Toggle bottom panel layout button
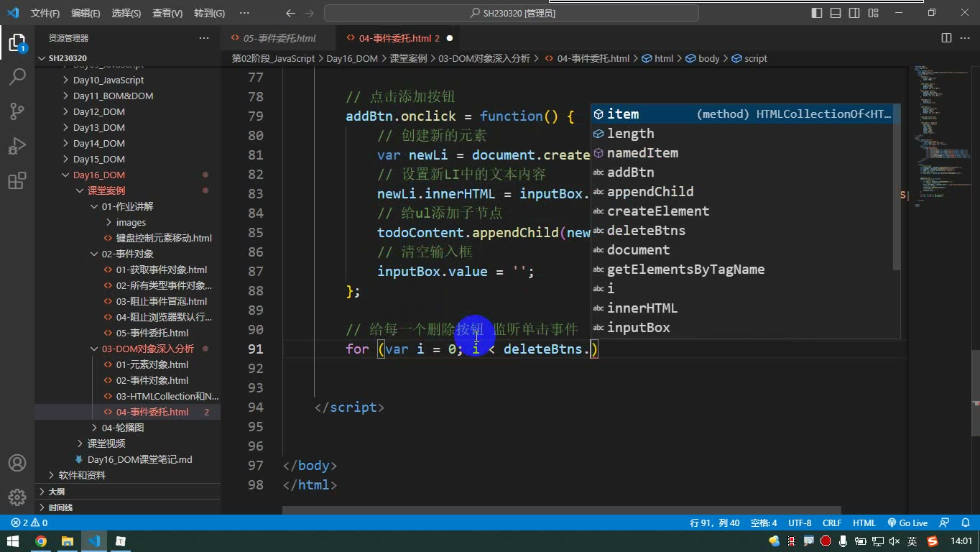980x552 pixels. click(836, 13)
